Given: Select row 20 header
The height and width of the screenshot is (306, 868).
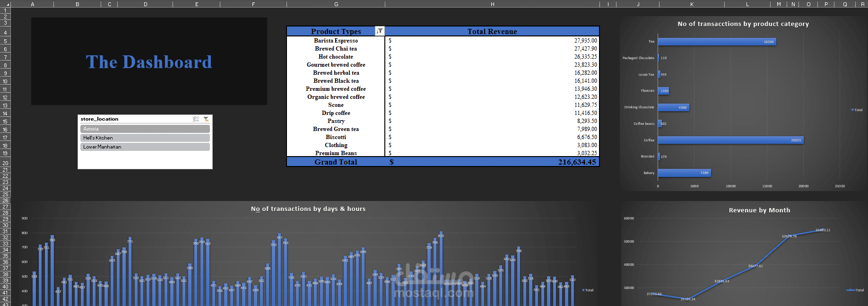Looking at the screenshot, I should click(x=5, y=163).
